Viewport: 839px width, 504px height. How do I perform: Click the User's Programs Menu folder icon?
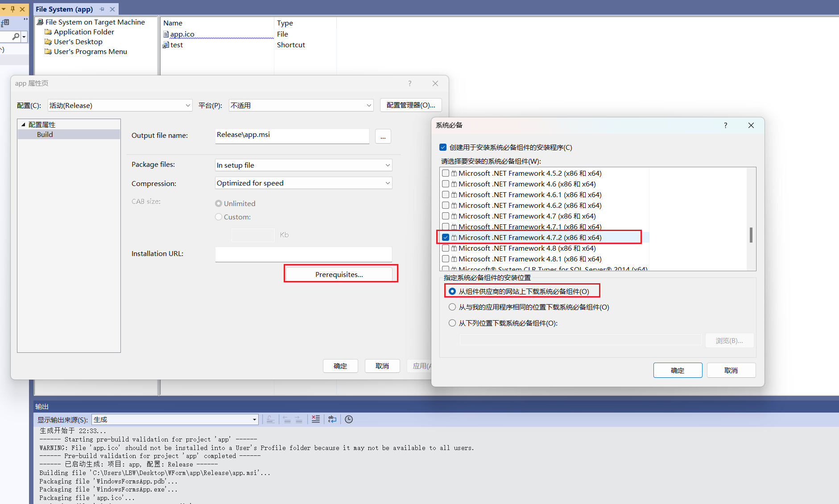point(48,51)
